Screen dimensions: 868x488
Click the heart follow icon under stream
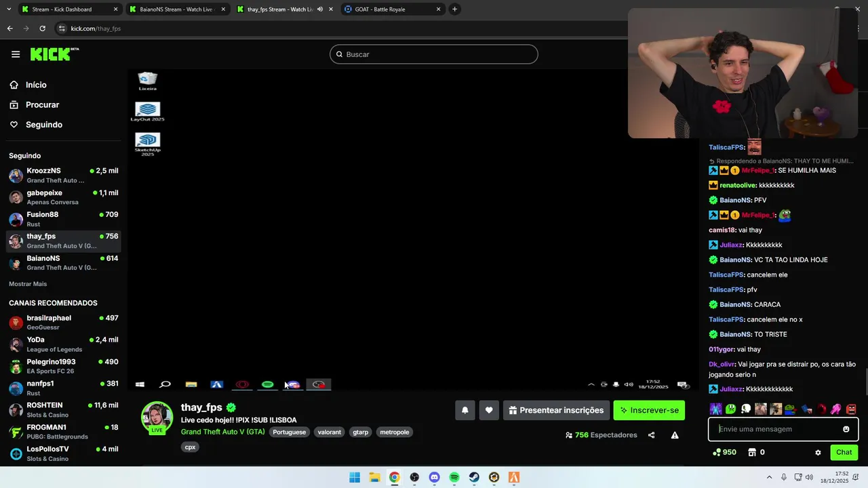pos(489,410)
